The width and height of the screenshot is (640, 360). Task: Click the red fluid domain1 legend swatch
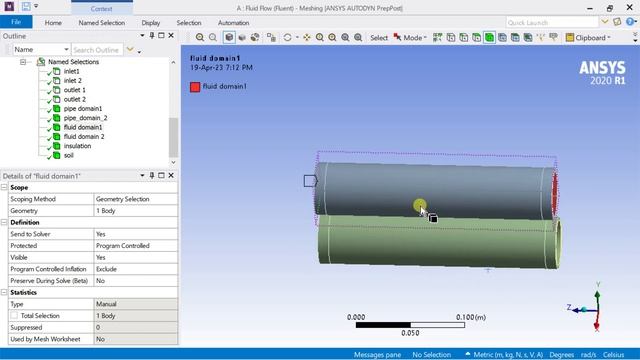pyautogui.click(x=195, y=87)
